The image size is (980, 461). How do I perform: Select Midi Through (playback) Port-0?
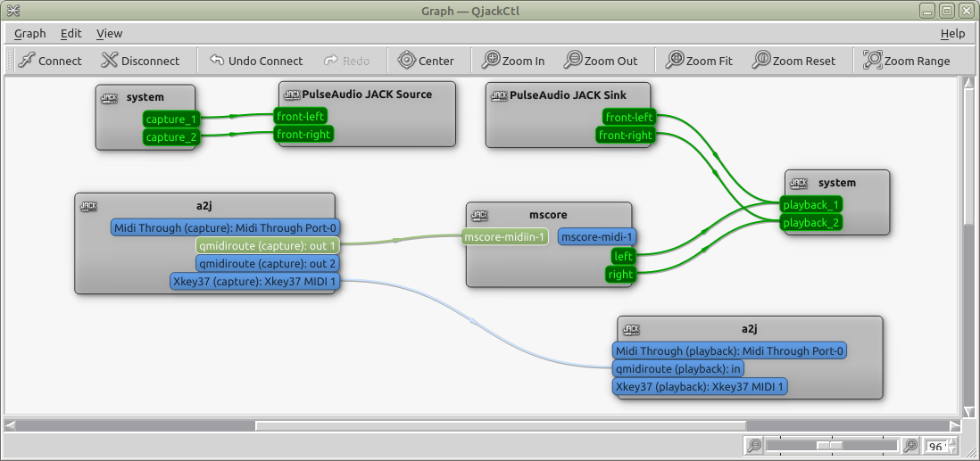[x=729, y=351]
